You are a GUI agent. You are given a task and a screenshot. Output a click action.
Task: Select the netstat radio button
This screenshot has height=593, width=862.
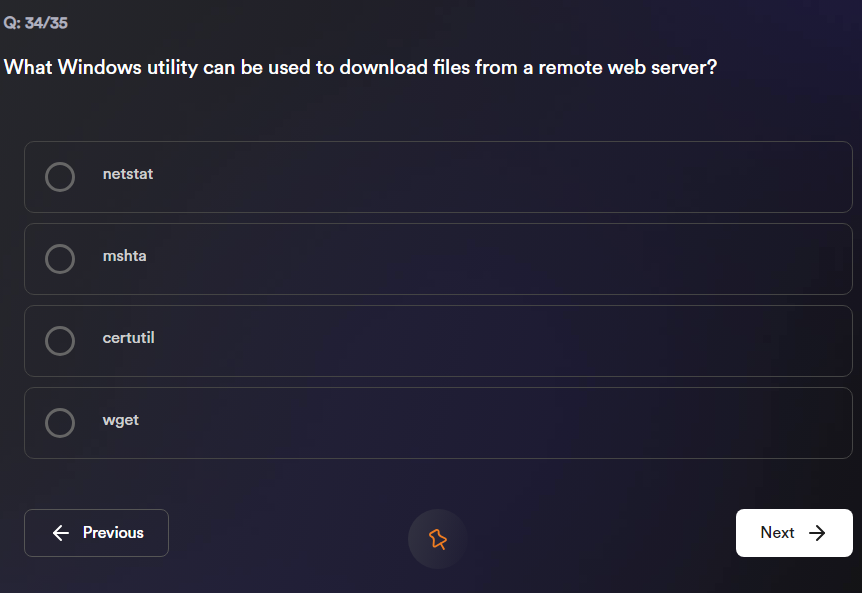60,177
